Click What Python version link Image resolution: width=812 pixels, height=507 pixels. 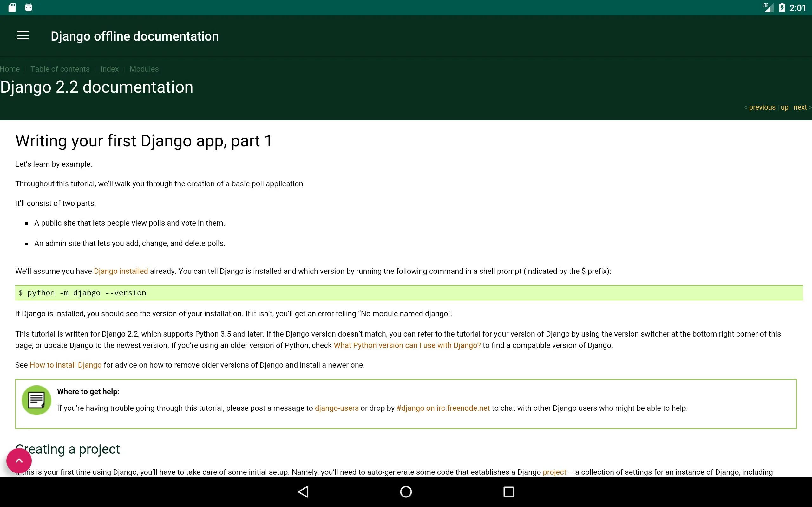pyautogui.click(x=407, y=345)
